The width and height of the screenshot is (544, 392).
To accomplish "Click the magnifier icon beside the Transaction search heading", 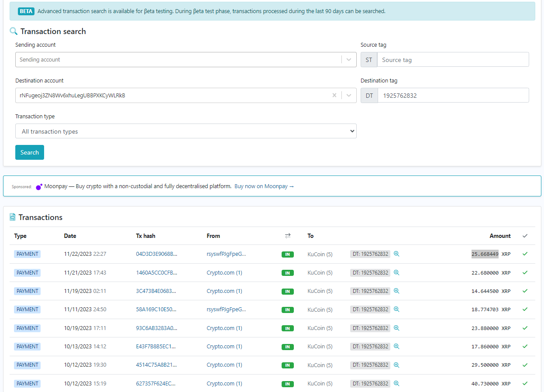I will point(14,31).
